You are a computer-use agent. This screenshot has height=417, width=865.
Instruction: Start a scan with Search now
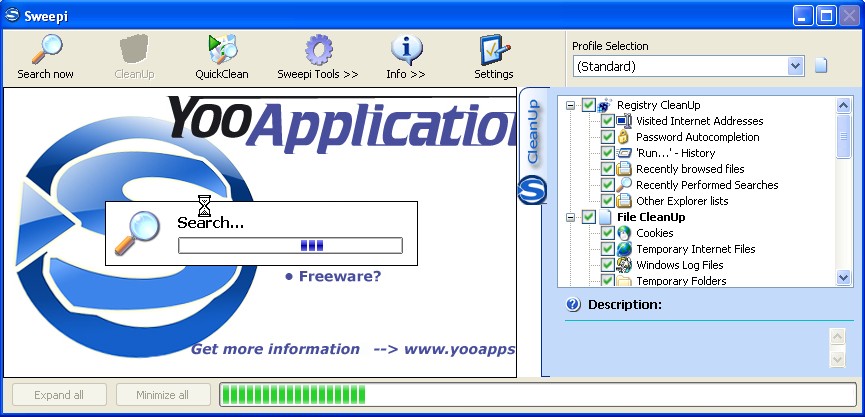[x=45, y=57]
